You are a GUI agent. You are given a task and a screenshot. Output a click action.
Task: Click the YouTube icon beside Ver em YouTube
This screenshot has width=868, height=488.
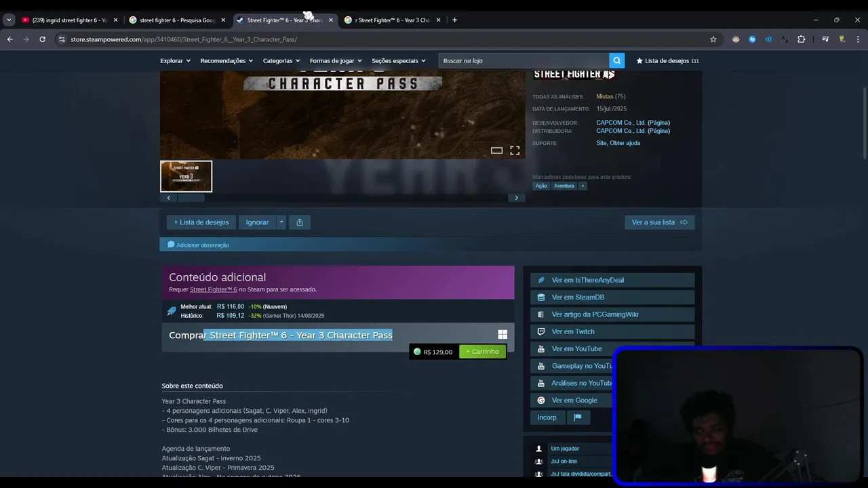[x=540, y=348]
